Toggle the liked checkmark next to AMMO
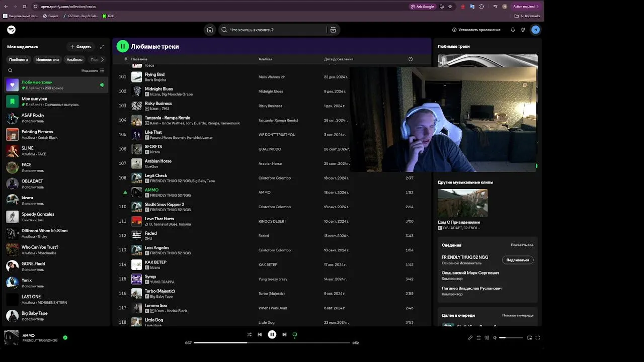The width and height of the screenshot is (644, 362). click(x=65, y=337)
